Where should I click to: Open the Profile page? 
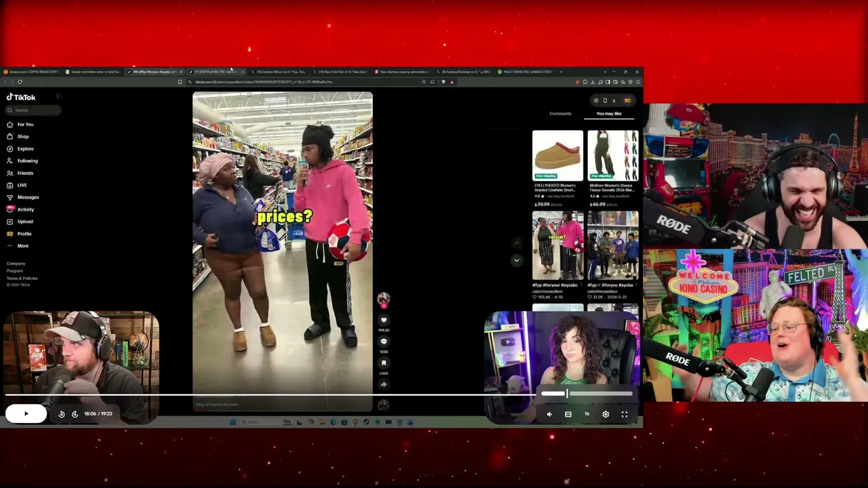pyautogui.click(x=20, y=235)
